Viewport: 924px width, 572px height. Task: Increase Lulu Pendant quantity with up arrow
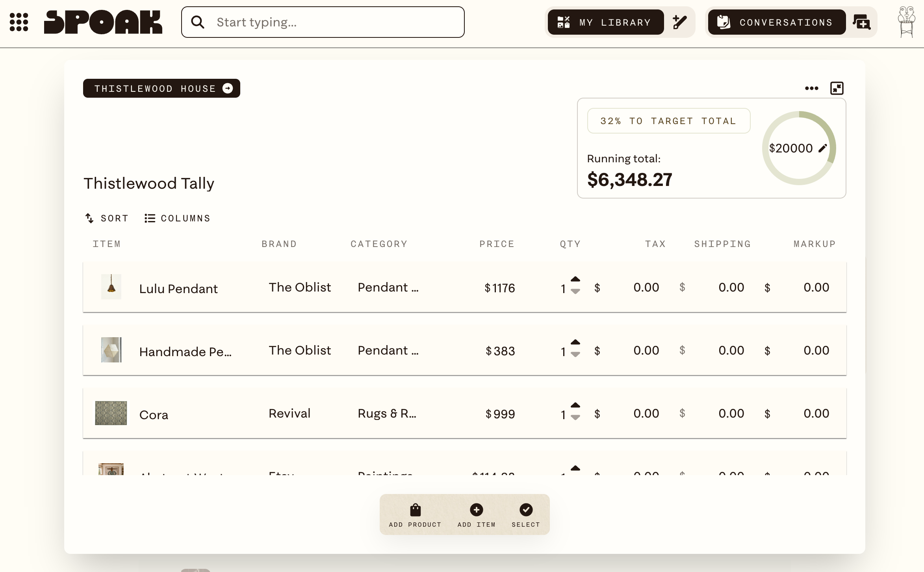tap(575, 279)
